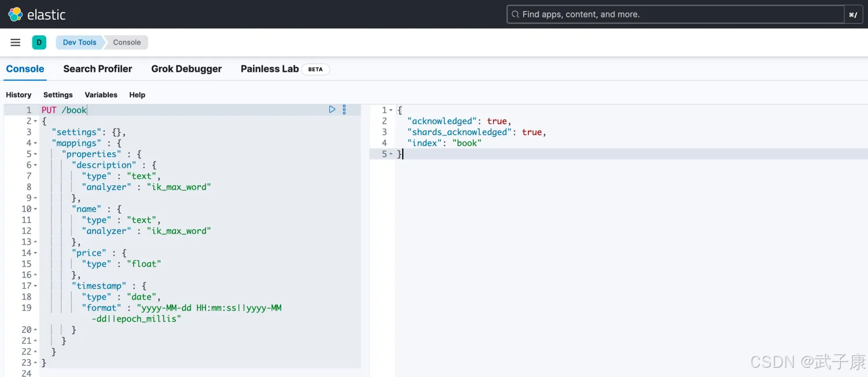The width and height of the screenshot is (868, 377).
Task: Click the Dev Tools breadcrumb
Action: [x=79, y=42]
